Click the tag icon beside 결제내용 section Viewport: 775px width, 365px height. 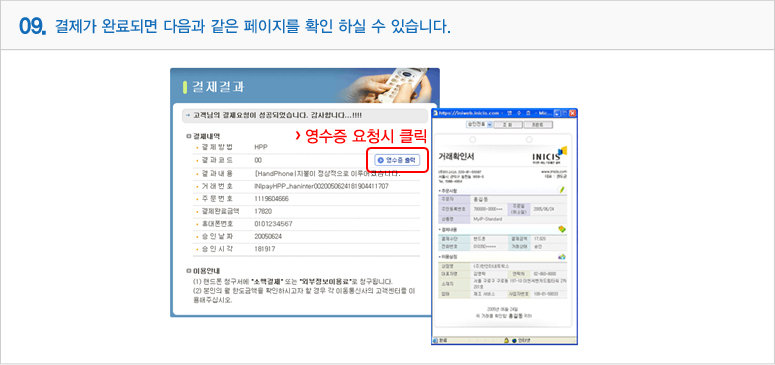(562, 229)
